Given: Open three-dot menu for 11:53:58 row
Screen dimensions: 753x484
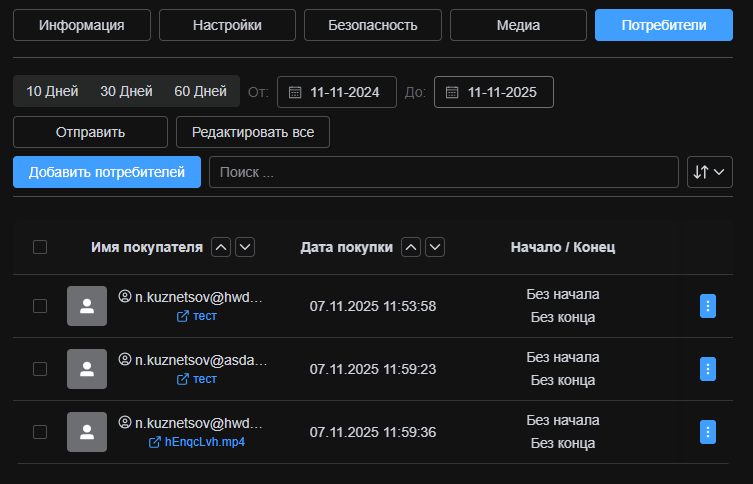Looking at the screenshot, I should (x=708, y=306).
